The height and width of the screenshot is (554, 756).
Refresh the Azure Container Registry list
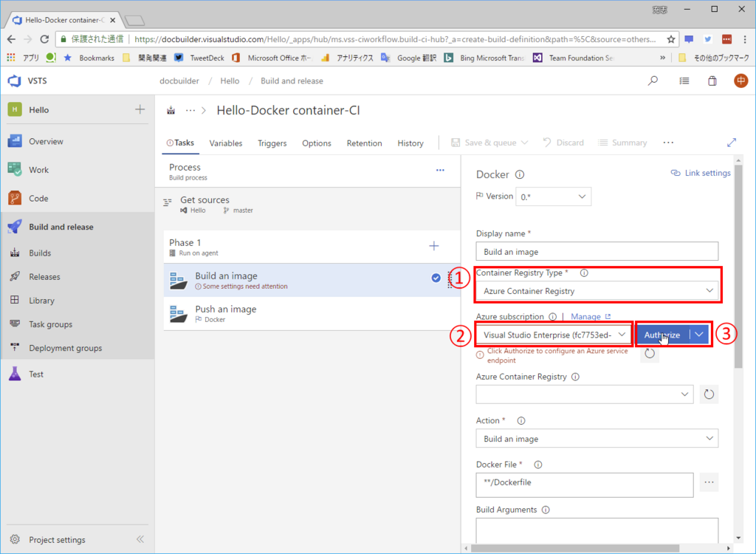click(709, 394)
